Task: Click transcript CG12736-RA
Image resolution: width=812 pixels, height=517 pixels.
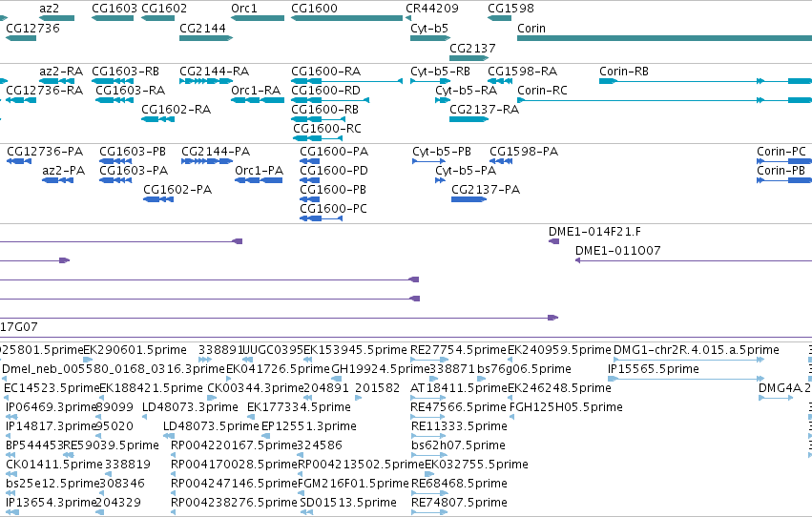Action: click(x=21, y=100)
